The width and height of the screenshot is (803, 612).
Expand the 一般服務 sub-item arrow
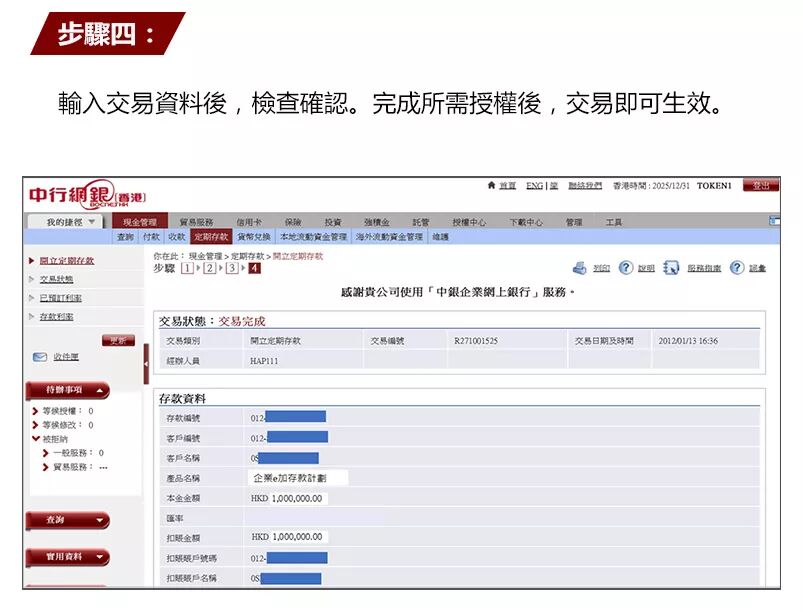click(46, 453)
